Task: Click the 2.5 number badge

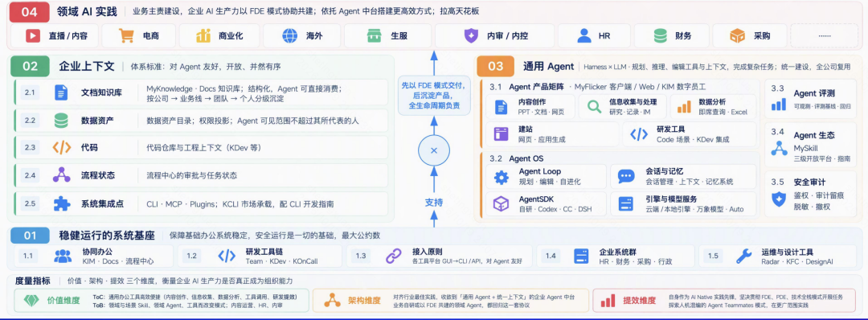Action: [30, 203]
